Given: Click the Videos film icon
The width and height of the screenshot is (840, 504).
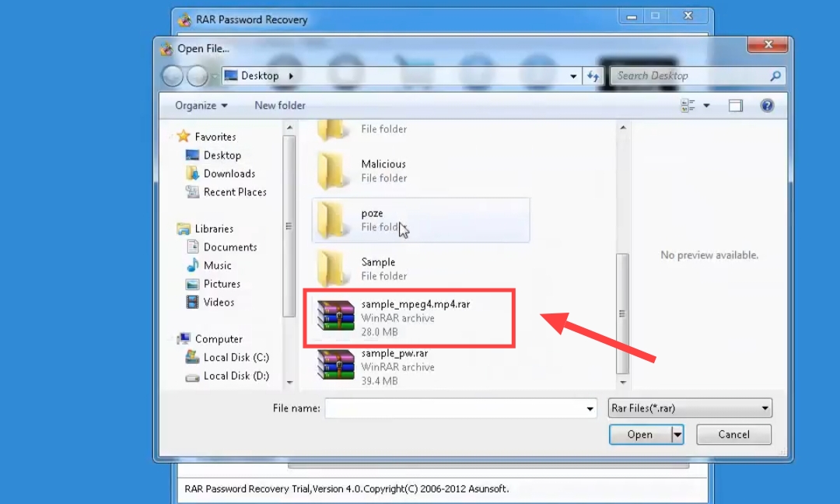Looking at the screenshot, I should (192, 302).
